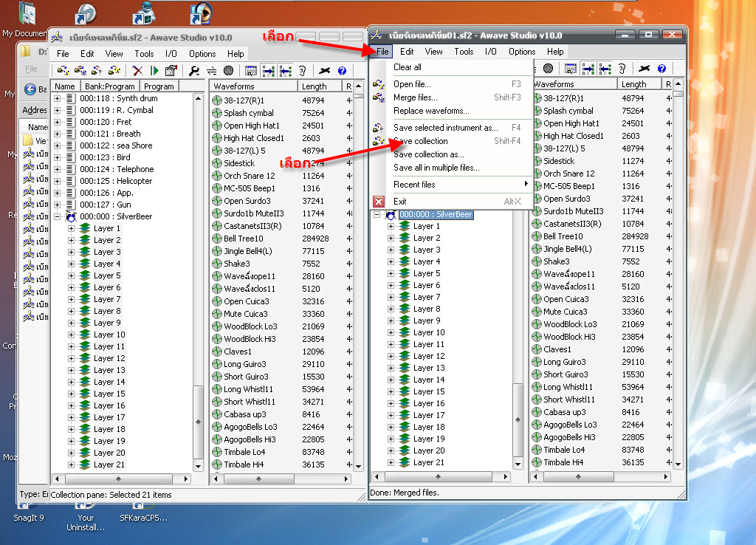Open Options menu in left Awave window
756x545 pixels.
pyautogui.click(x=202, y=53)
